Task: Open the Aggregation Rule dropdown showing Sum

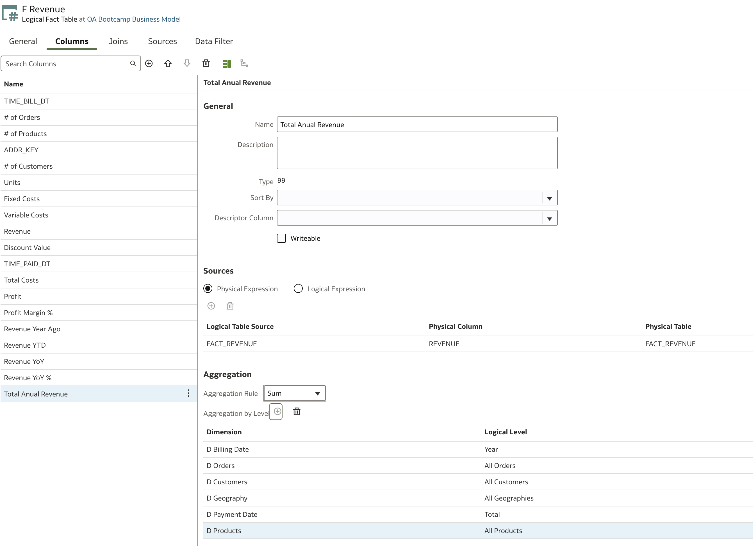Action: pos(295,393)
